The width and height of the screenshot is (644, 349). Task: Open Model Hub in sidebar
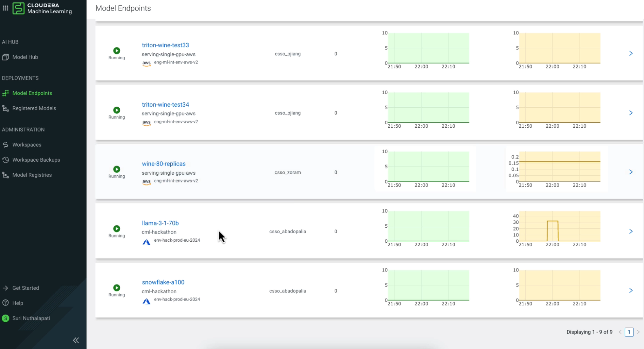pos(25,57)
